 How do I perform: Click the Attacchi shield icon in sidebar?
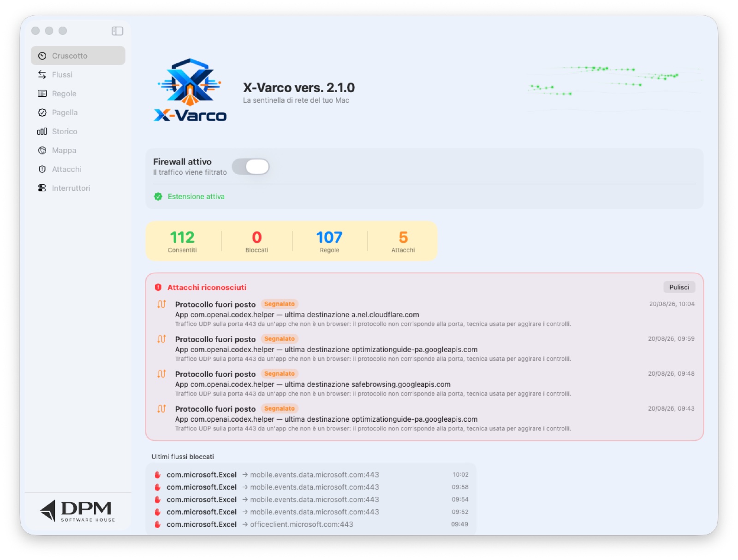42,169
